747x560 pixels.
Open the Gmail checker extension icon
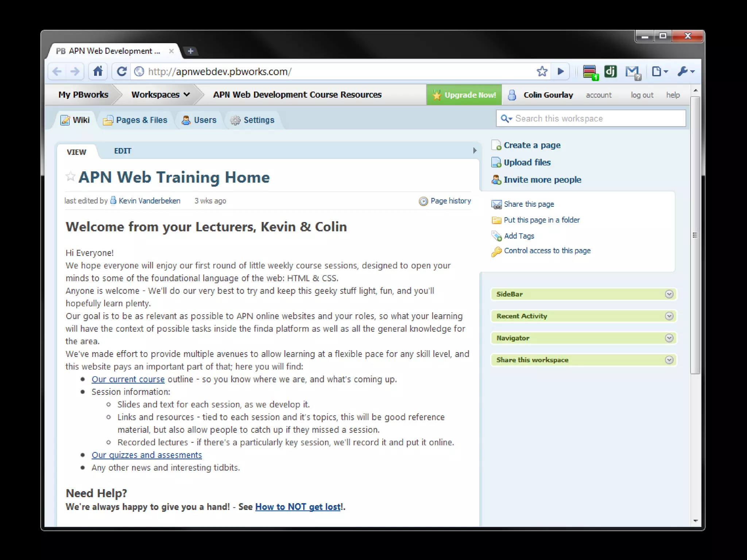pos(632,71)
